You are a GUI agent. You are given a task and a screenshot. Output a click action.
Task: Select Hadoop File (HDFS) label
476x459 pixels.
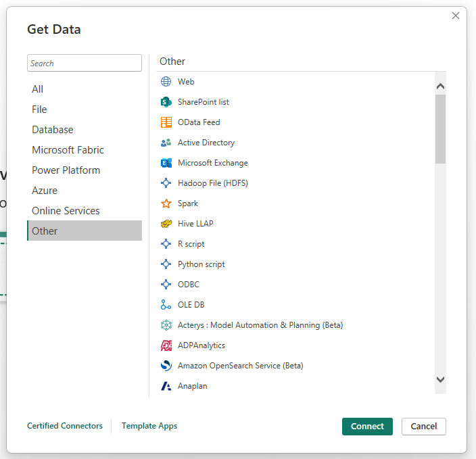coord(213,183)
